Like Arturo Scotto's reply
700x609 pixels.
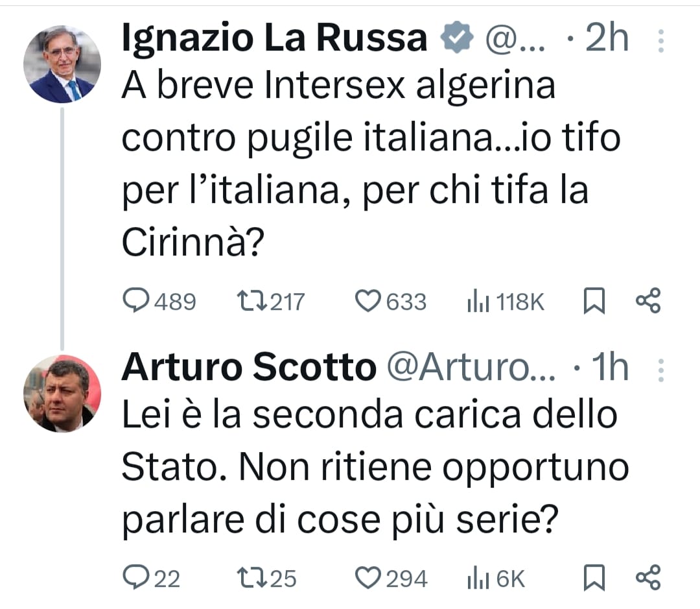pos(369,577)
